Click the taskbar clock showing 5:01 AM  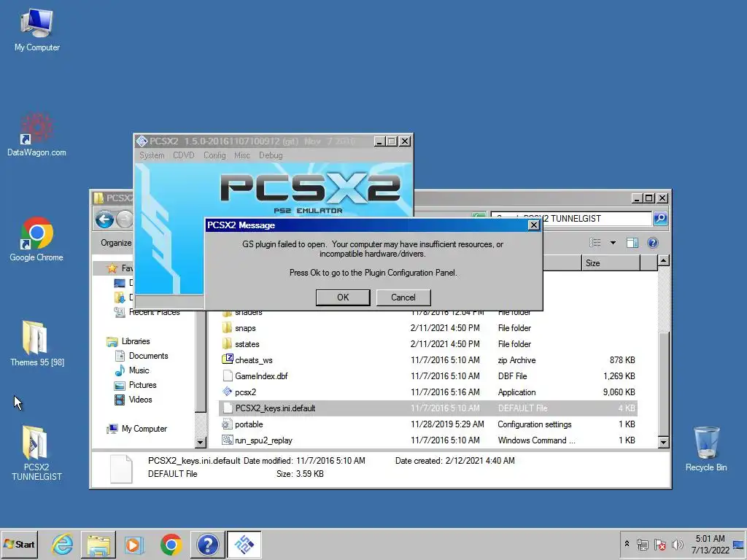(x=711, y=544)
